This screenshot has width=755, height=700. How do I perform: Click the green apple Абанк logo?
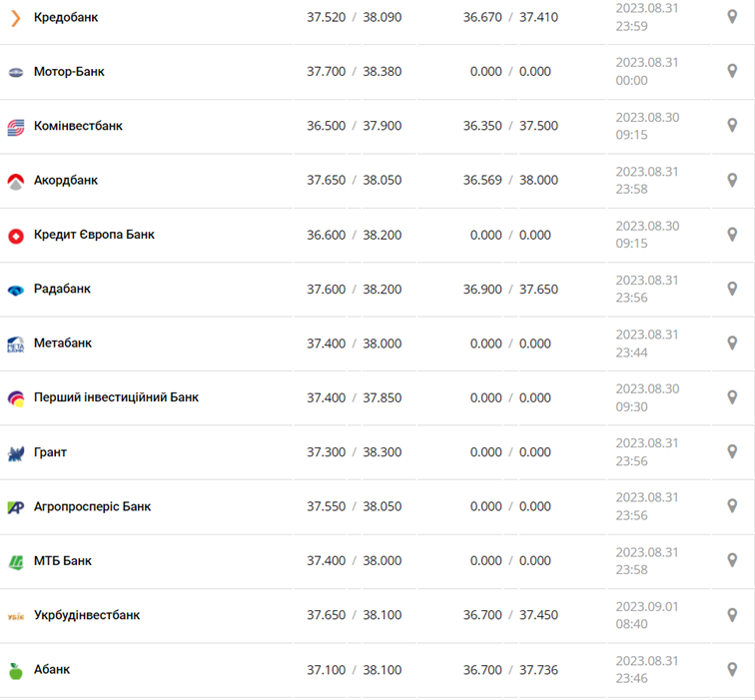pos(16,670)
